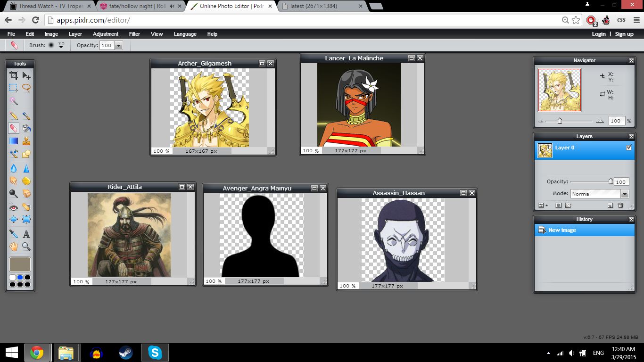Add a layer mask in Layers panel

coord(558,206)
